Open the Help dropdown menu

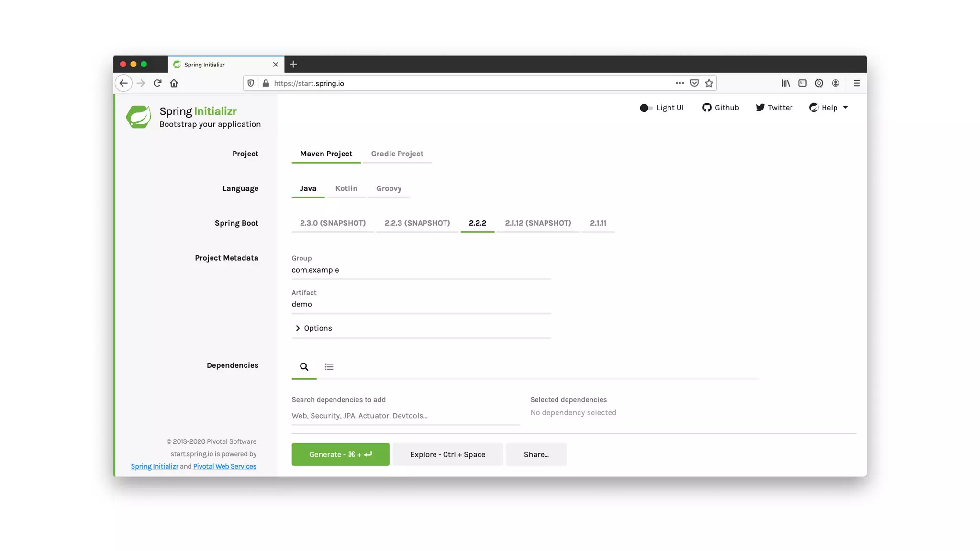click(829, 108)
